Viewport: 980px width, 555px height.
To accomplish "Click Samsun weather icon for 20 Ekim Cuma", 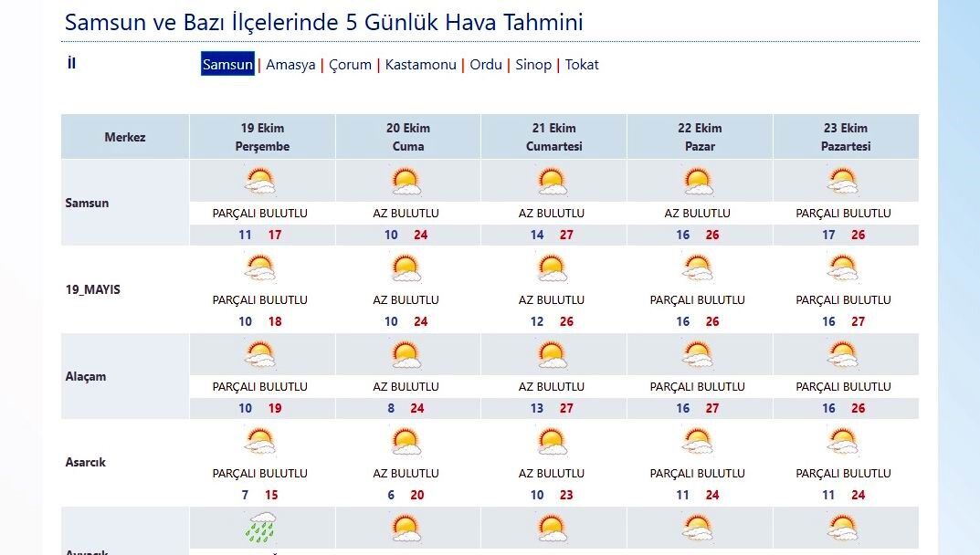I will point(406,181).
